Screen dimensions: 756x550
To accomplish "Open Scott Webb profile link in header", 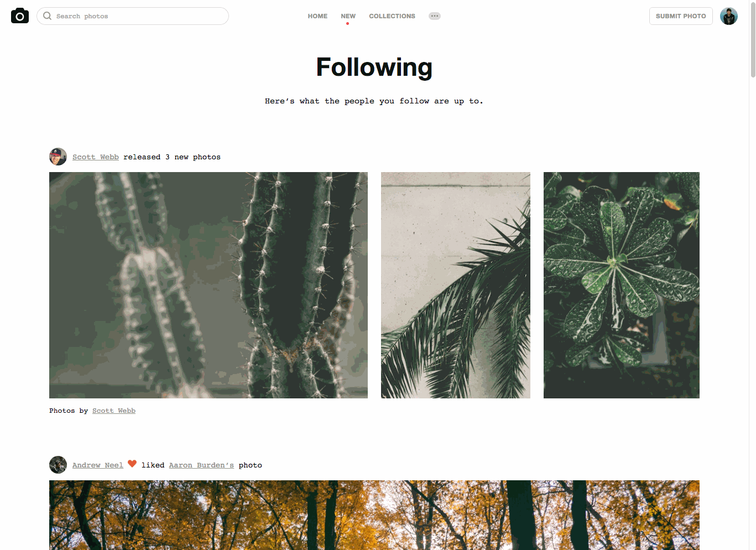I will pos(96,157).
